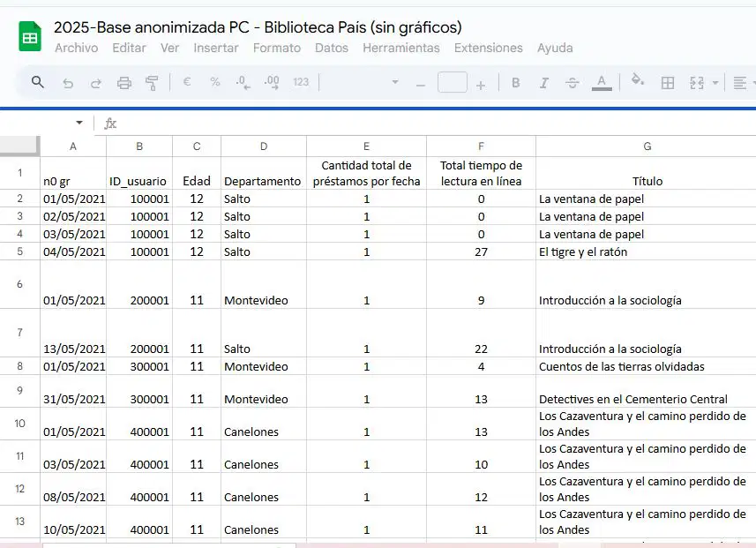The image size is (756, 548).
Task: Click cell '13/05/2021' in column A
Action: [73, 333]
